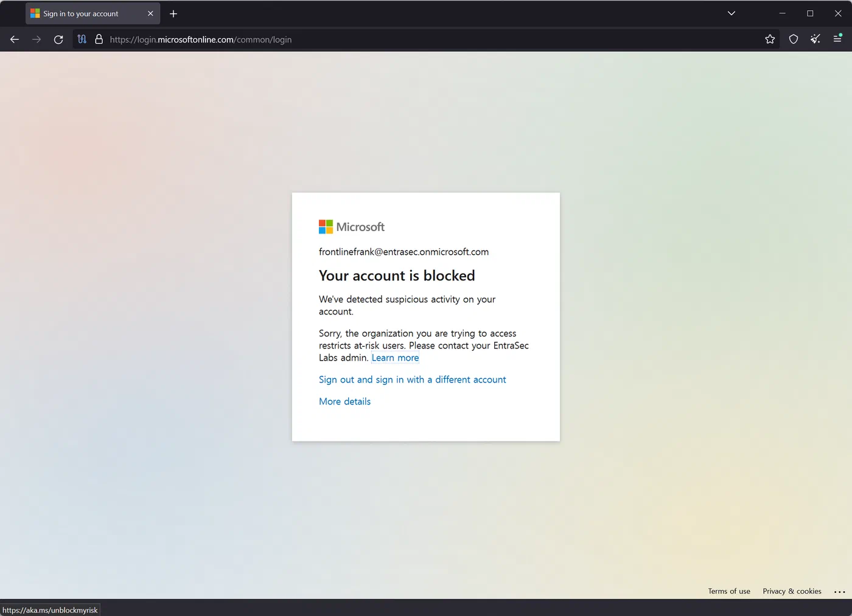Click the shield icon in the toolbar
This screenshot has height=616, width=852.
click(x=794, y=40)
